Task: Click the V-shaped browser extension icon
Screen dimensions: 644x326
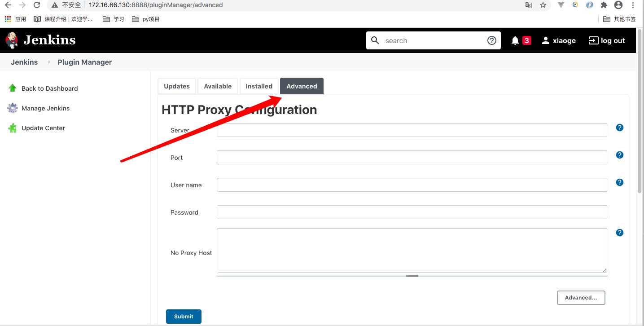Action: click(561, 5)
